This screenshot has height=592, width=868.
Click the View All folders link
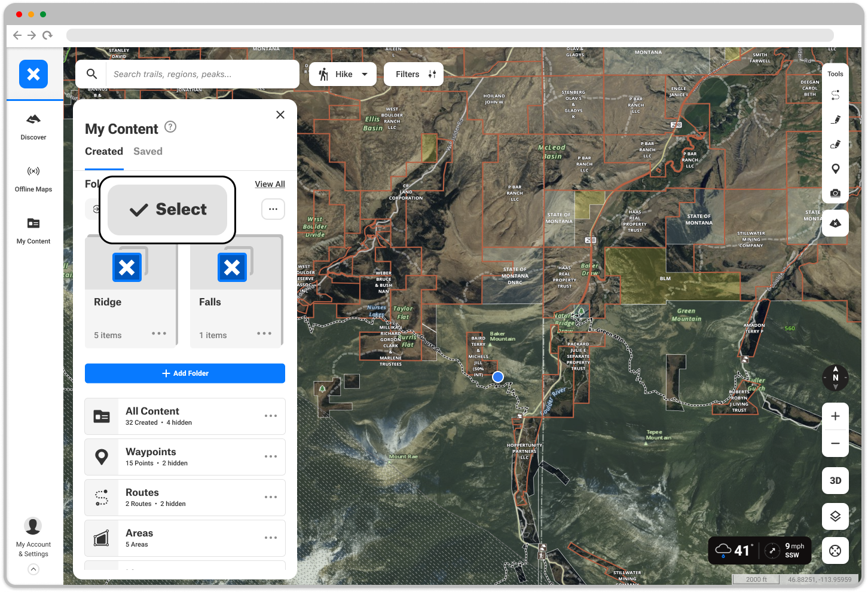click(270, 184)
